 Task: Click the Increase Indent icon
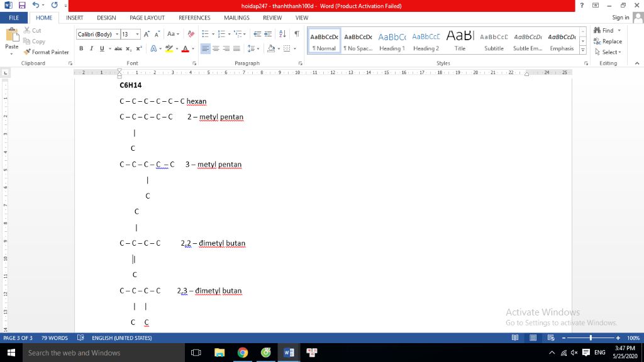(269, 35)
